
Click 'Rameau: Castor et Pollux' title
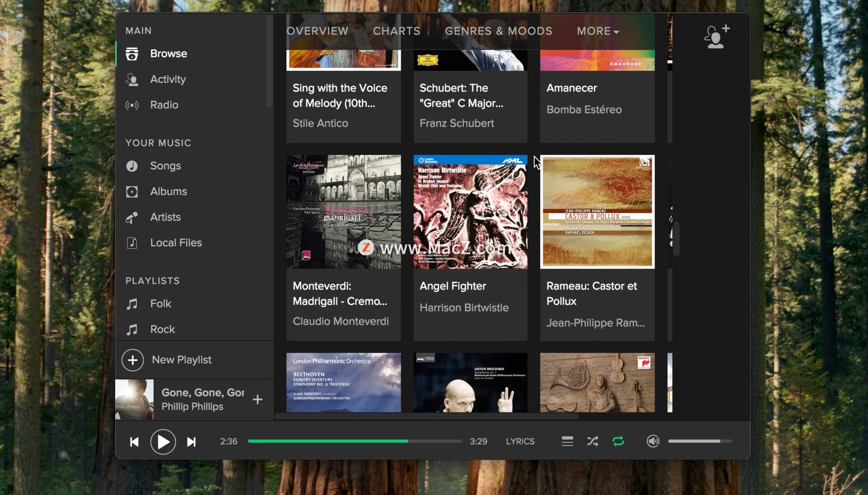click(x=591, y=294)
